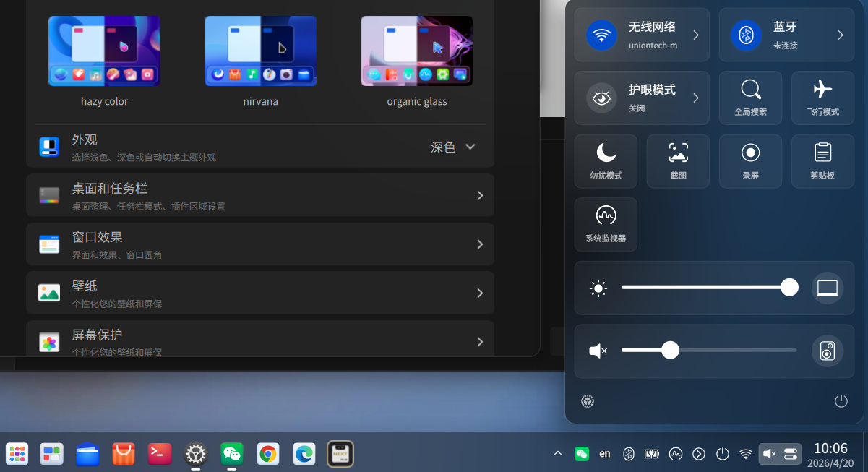
Task: Open quick panel settings gear icon
Action: click(x=588, y=401)
